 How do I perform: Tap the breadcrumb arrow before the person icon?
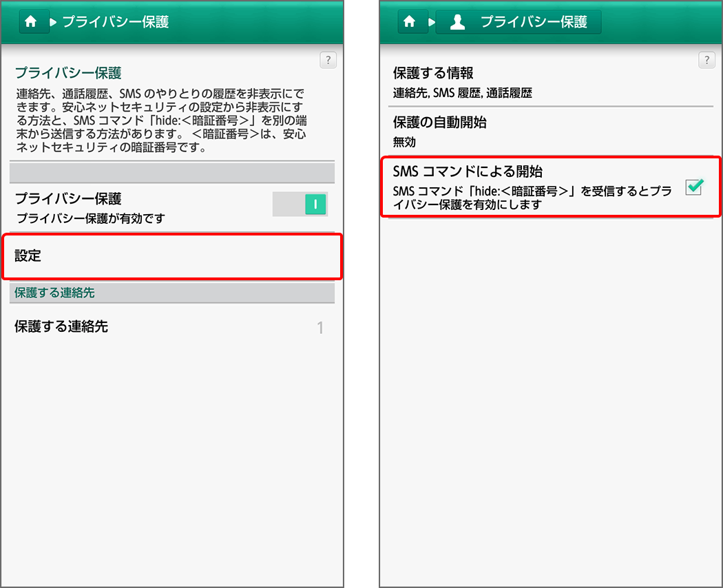coord(432,21)
